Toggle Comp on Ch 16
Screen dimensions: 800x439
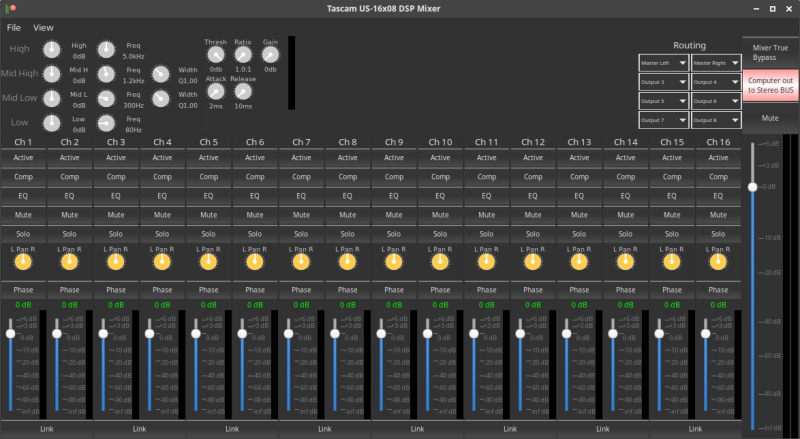click(718, 177)
